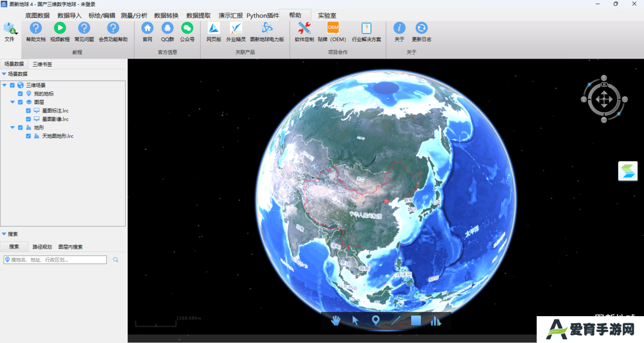
Task: Open the 帮助文档 help document icon
Action: (35, 28)
